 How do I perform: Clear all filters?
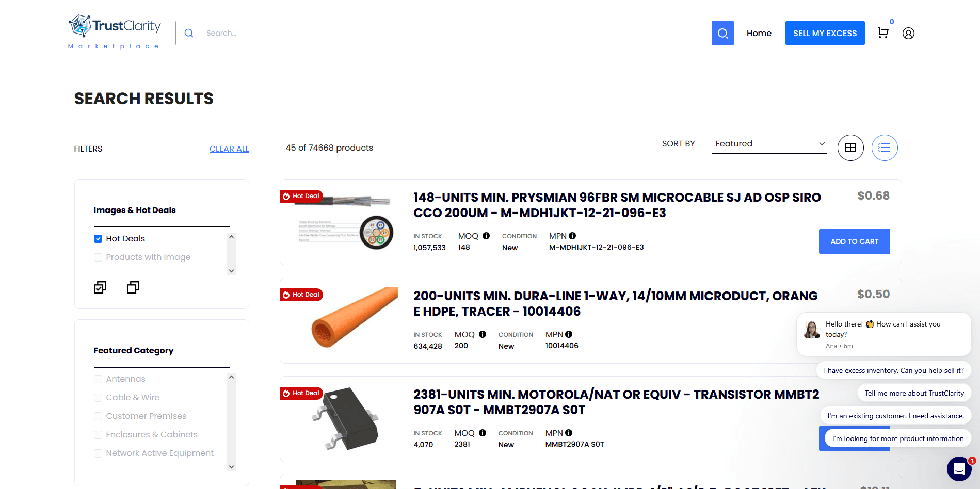point(229,149)
